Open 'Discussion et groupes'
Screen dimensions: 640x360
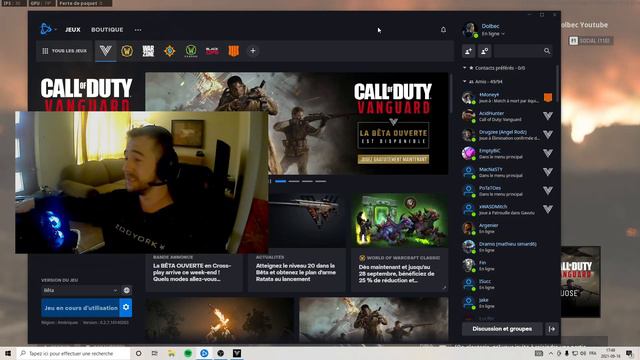pos(502,329)
